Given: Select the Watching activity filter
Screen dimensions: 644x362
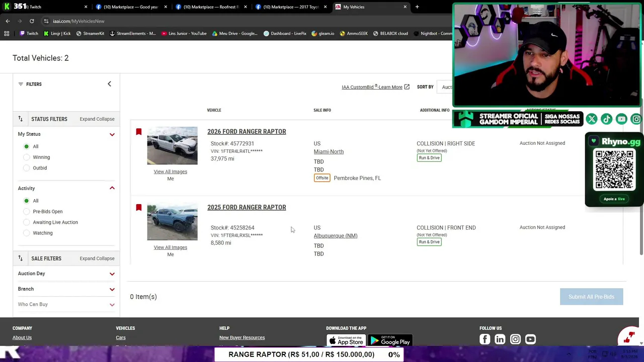Looking at the screenshot, I should point(27,233).
